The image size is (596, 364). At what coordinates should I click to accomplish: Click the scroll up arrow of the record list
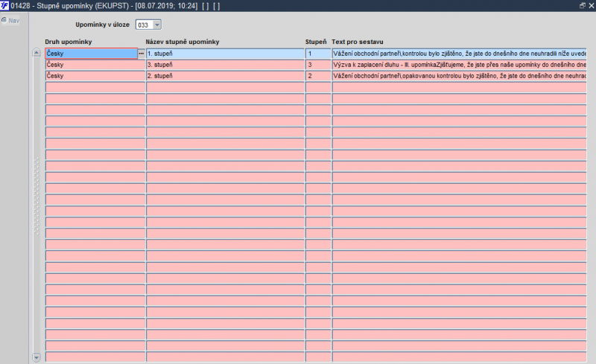pyautogui.click(x=37, y=53)
